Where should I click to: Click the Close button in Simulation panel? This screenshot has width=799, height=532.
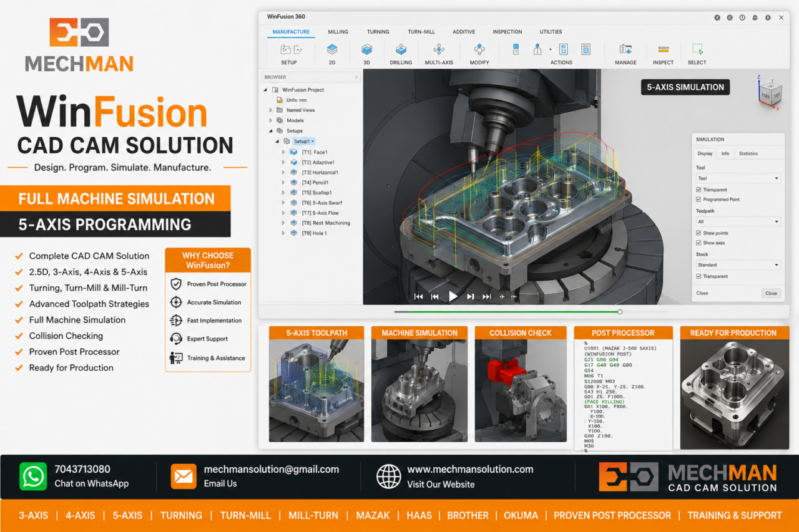tap(771, 293)
